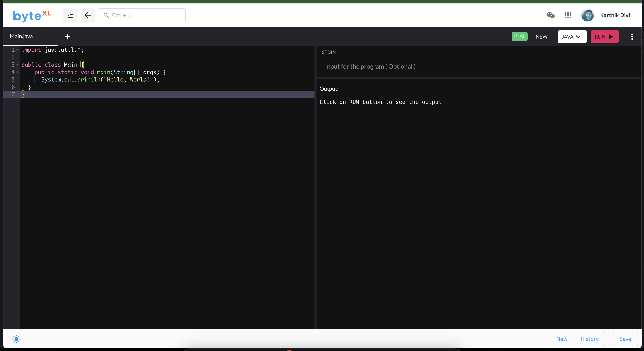Click the green AI button
The width and height of the screenshot is (644, 351).
[x=519, y=37]
